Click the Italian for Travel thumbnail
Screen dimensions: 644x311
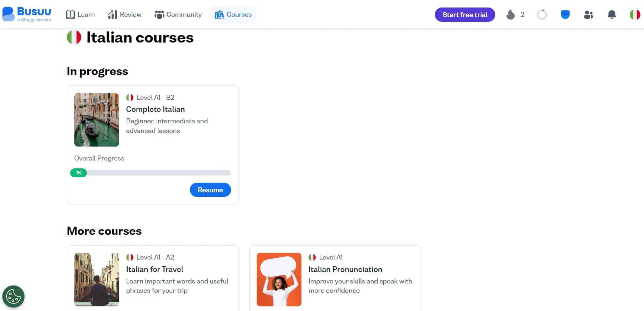tap(97, 280)
